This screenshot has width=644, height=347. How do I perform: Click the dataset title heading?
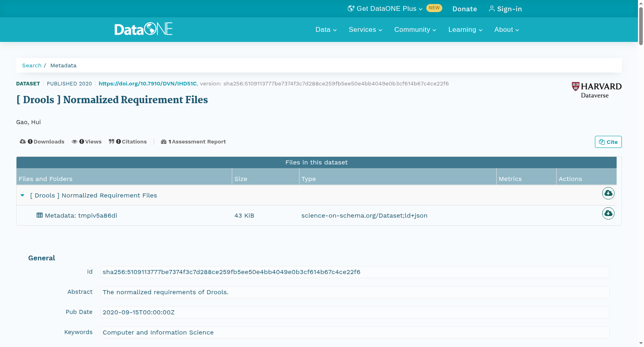[112, 100]
